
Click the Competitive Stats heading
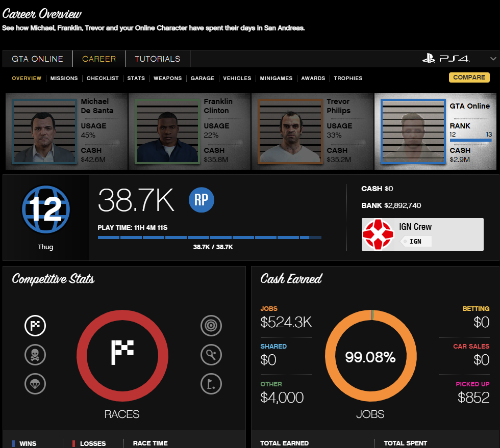(x=53, y=279)
